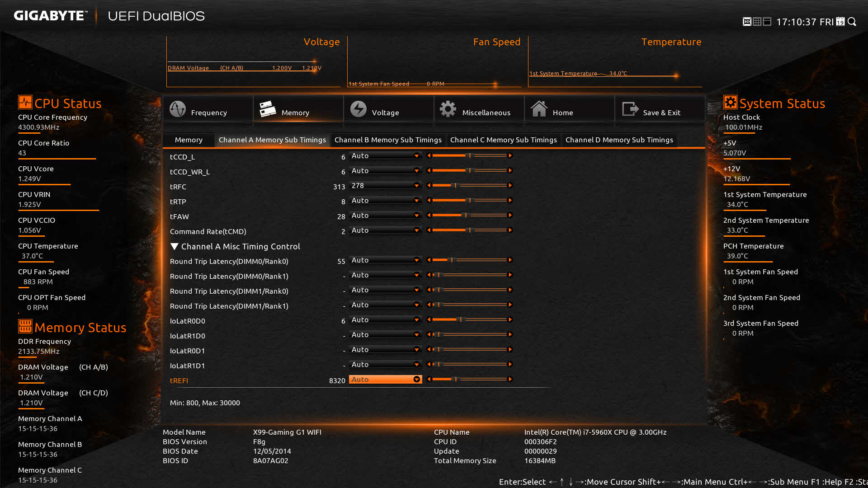Screen dimensions: 868x488
Task: Open the tCCD_WR_L Auto dropdown
Action: pos(385,170)
